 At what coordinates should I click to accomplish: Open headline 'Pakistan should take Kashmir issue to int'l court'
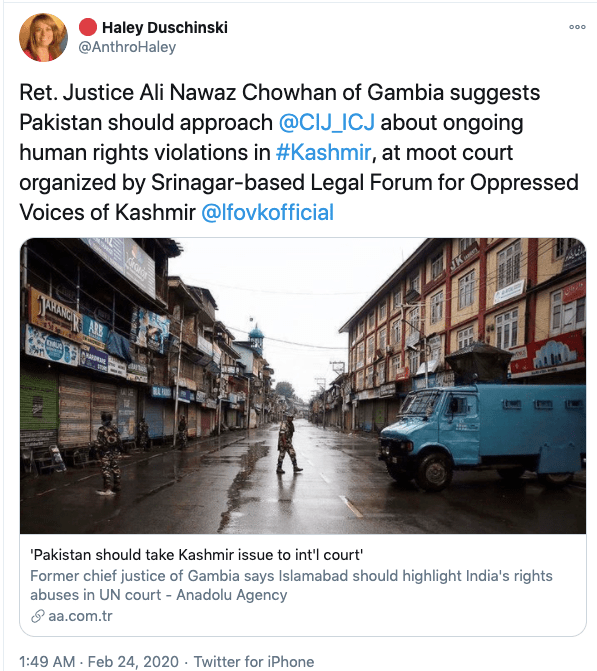196,555
